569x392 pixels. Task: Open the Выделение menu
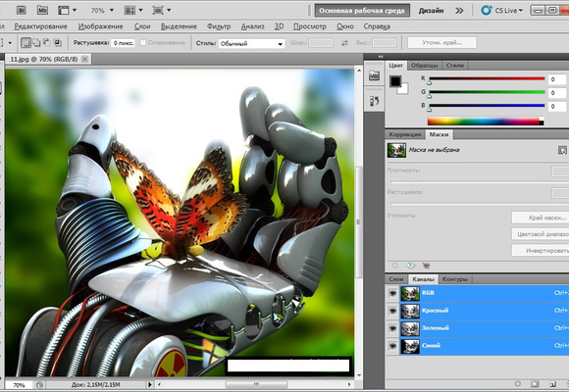pos(179,26)
